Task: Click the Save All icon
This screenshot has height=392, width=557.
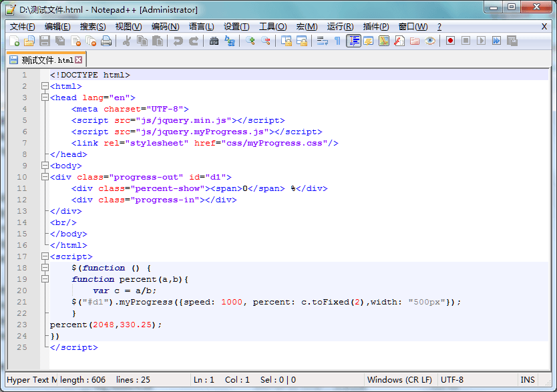Action: pyautogui.click(x=60, y=41)
